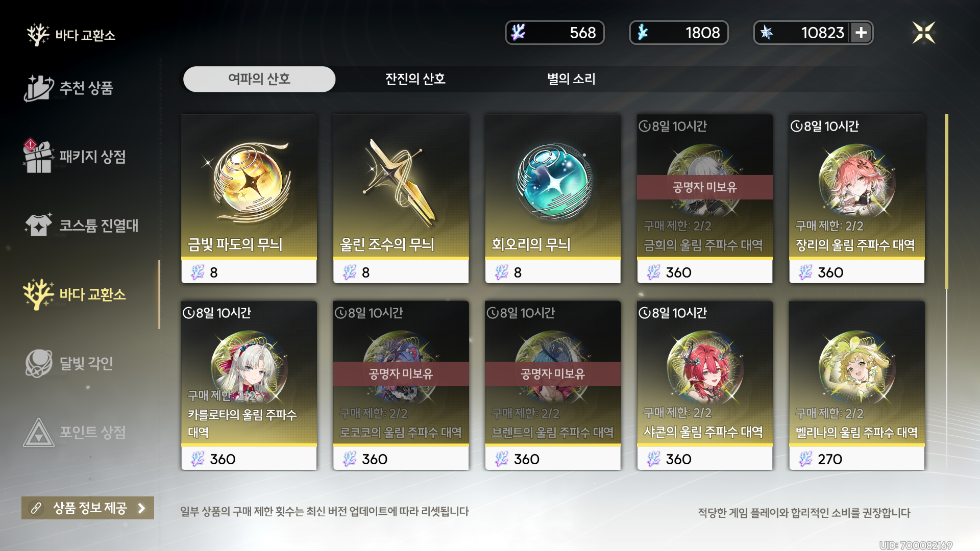Image resolution: width=980 pixels, height=551 pixels.
Task: Select the 코스튬 진열대 shirt icon
Action: tap(38, 225)
